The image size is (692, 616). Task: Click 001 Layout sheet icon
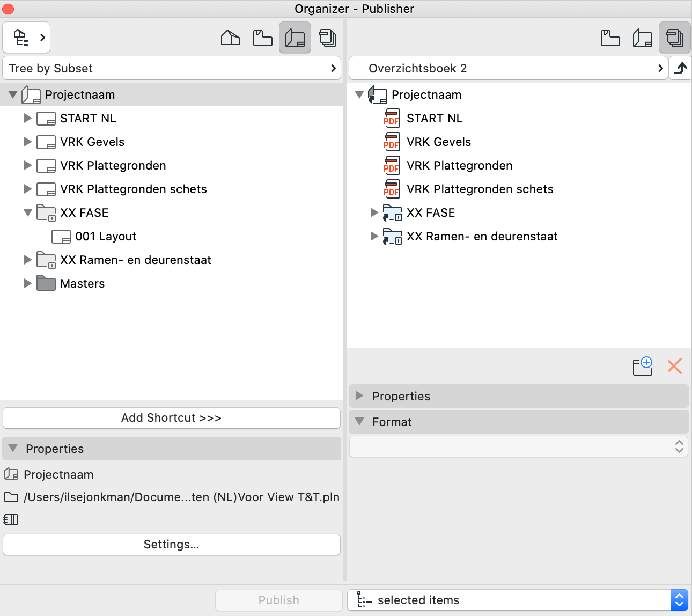[x=61, y=237]
